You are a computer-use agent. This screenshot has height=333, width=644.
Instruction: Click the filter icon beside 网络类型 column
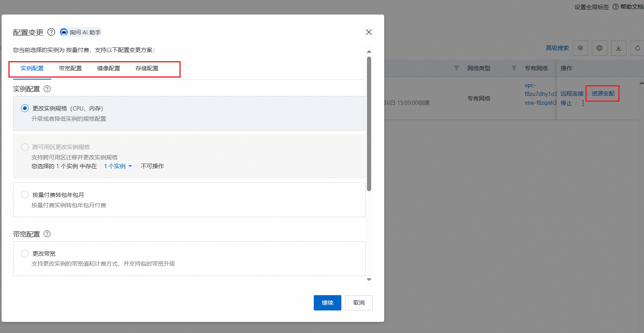coord(514,68)
